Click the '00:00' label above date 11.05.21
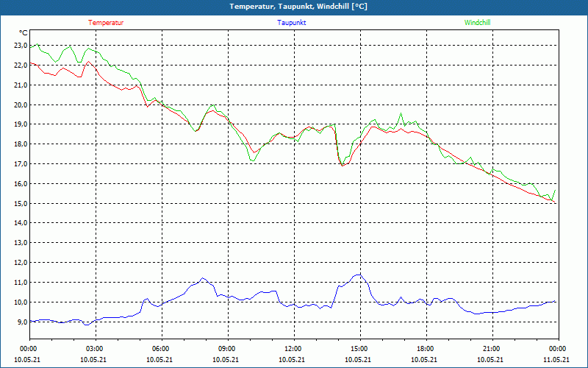Screen dimensions: 588x368 click(x=556, y=349)
